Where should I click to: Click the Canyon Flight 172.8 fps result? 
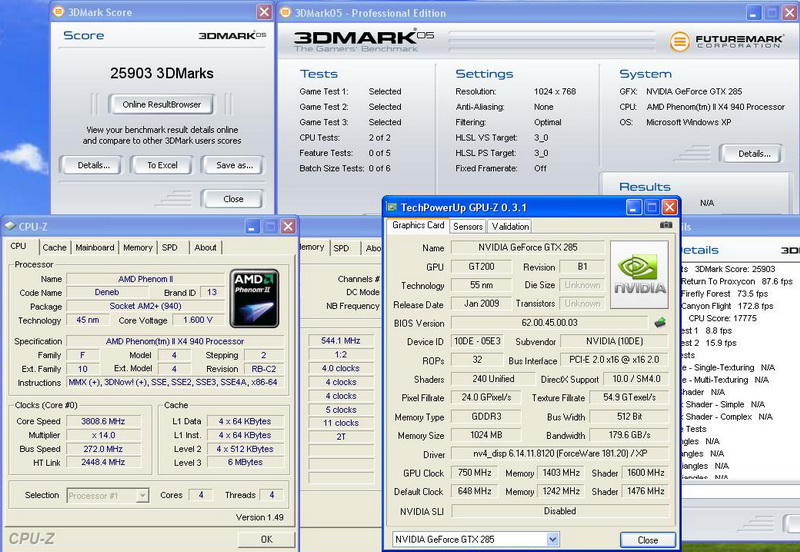pyautogui.click(x=727, y=306)
